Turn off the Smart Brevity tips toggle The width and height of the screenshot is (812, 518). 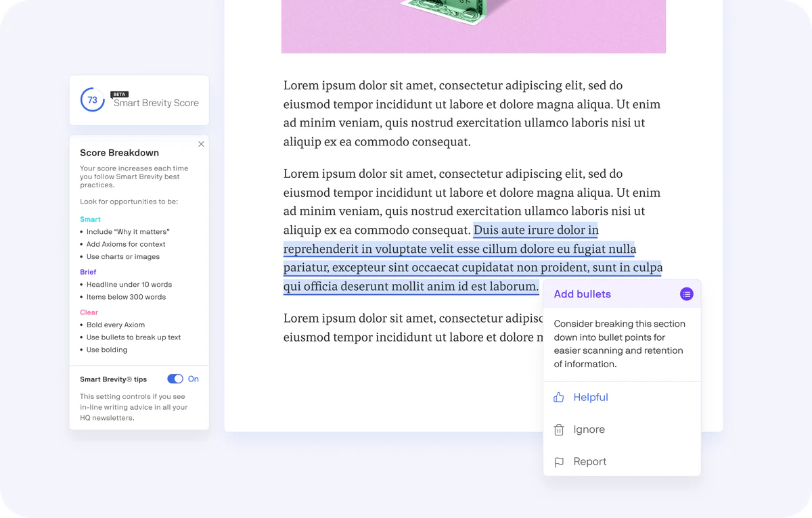point(175,379)
